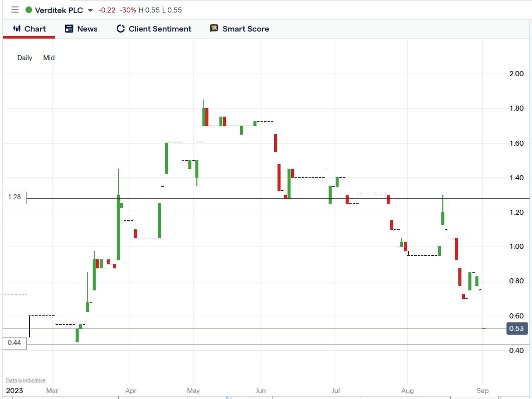Click the Apr label on time axis
This screenshot has height=399, width=532.
pos(131,390)
